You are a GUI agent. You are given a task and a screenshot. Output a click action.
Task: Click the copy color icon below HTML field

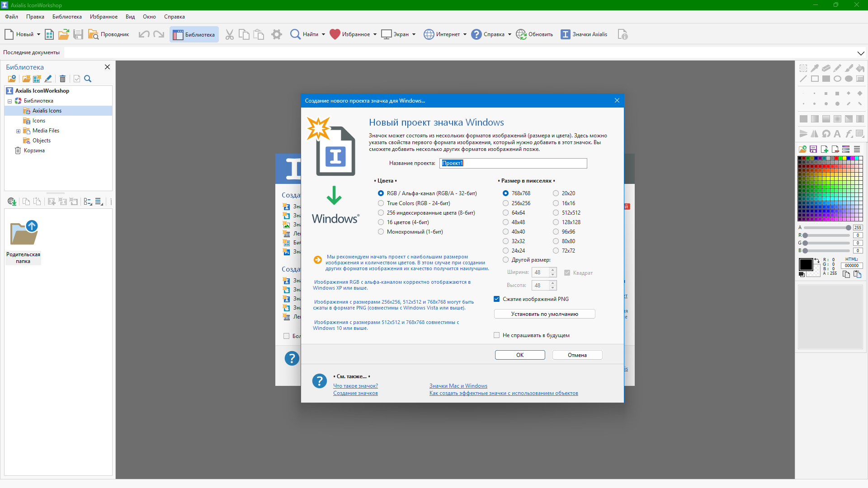click(846, 274)
